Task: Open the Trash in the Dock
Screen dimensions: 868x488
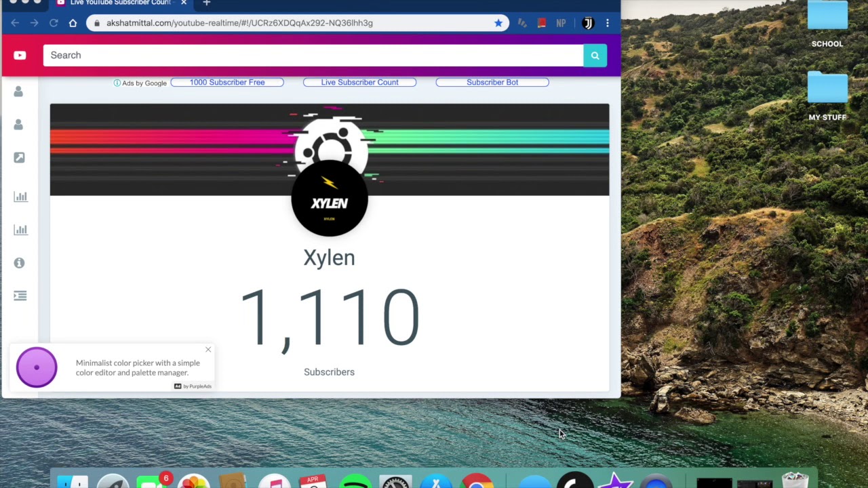Action: [x=795, y=480]
